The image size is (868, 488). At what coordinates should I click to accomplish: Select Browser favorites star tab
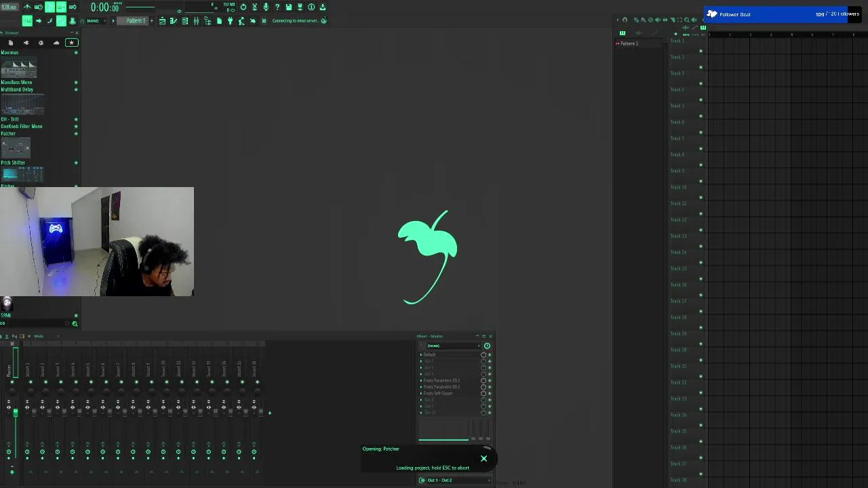click(x=71, y=43)
